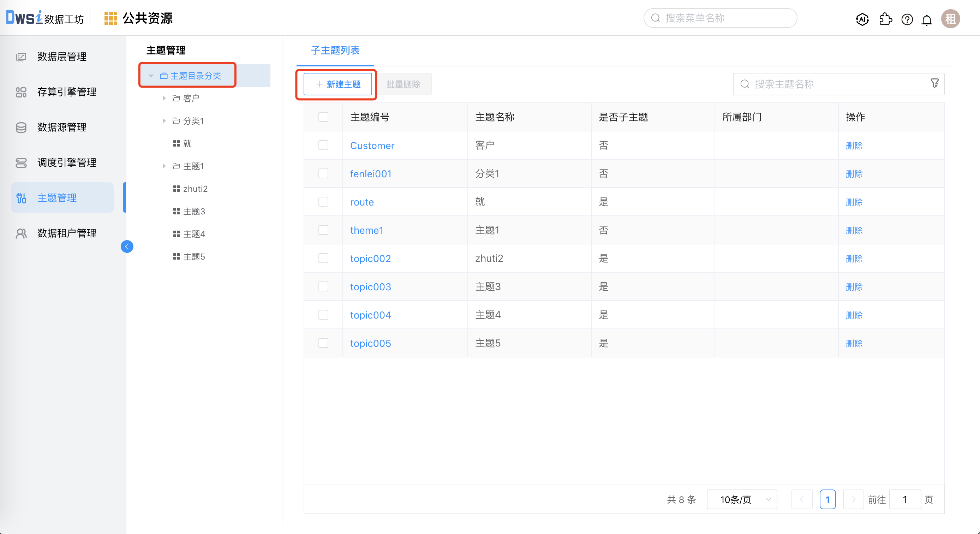980x534 pixels.
Task: Click the filter funnel icon
Action: tap(934, 83)
